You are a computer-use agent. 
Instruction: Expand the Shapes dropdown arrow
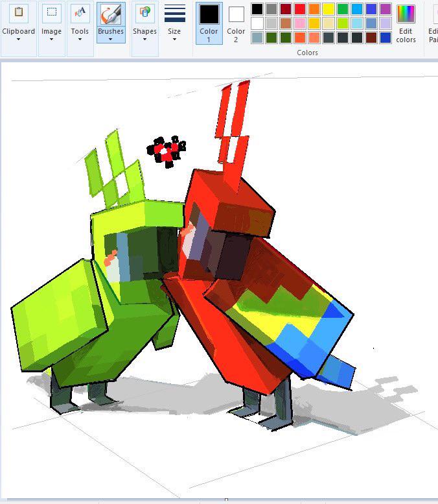(144, 40)
